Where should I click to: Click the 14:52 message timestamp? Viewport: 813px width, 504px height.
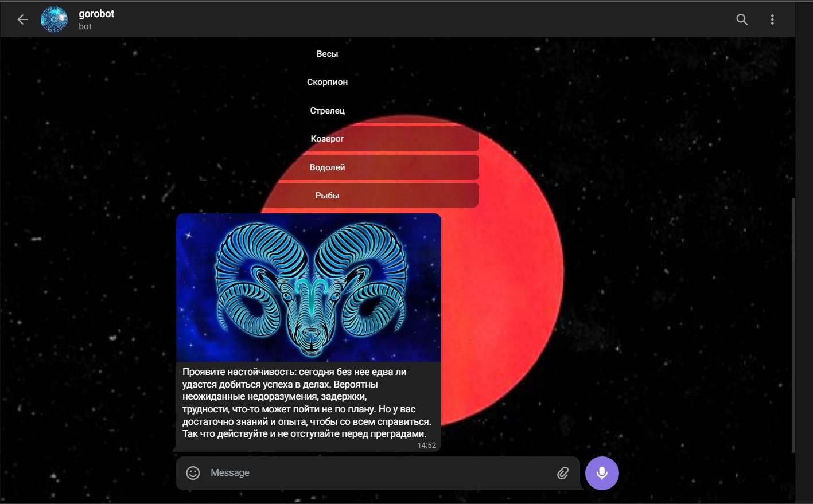(x=426, y=445)
